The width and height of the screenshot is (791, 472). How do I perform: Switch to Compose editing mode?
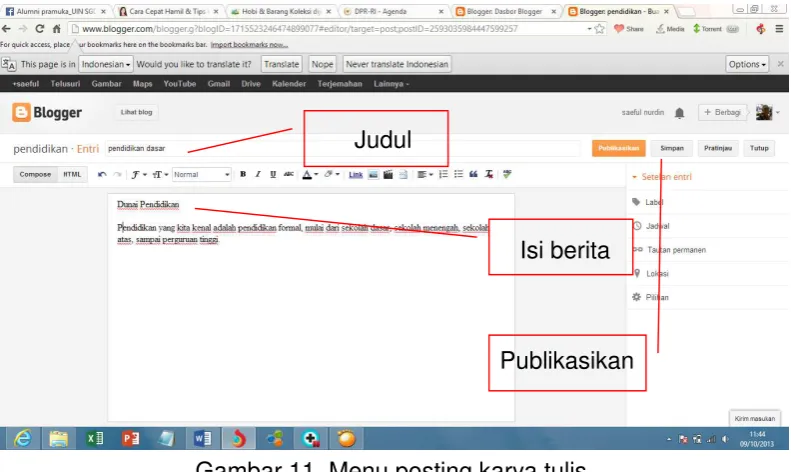tap(35, 174)
